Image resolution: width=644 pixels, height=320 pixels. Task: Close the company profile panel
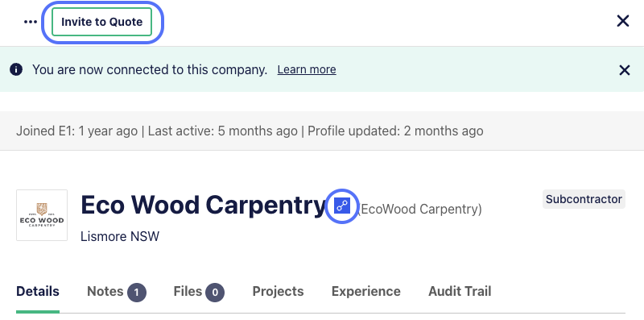tap(622, 21)
